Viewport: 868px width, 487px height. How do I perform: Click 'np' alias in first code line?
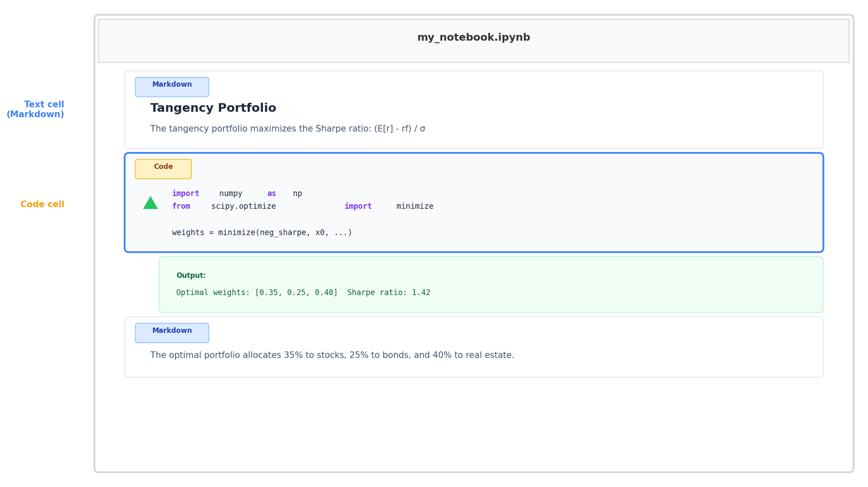(x=297, y=193)
